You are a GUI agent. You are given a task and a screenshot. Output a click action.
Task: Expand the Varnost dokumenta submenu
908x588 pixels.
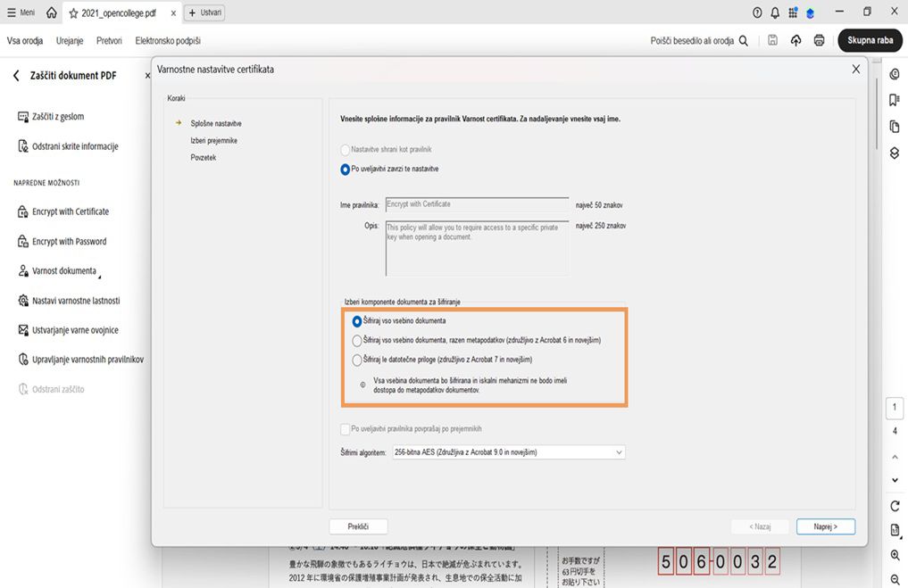(59, 271)
